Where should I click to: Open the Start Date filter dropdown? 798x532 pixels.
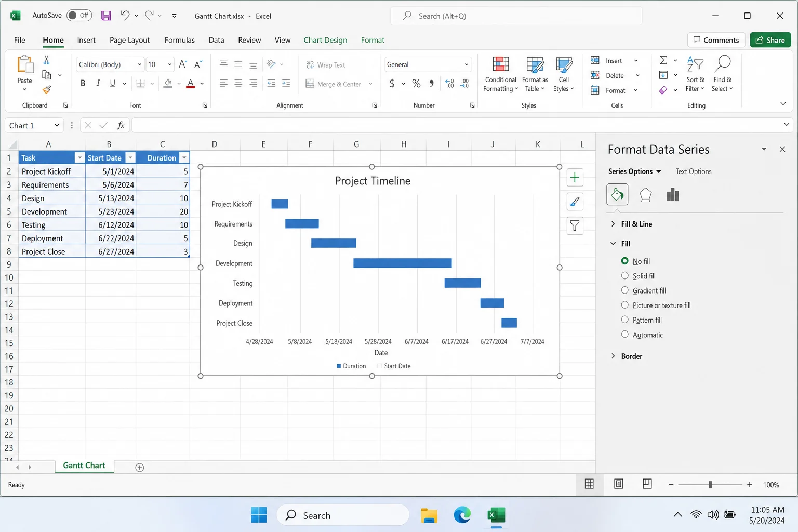coord(130,158)
